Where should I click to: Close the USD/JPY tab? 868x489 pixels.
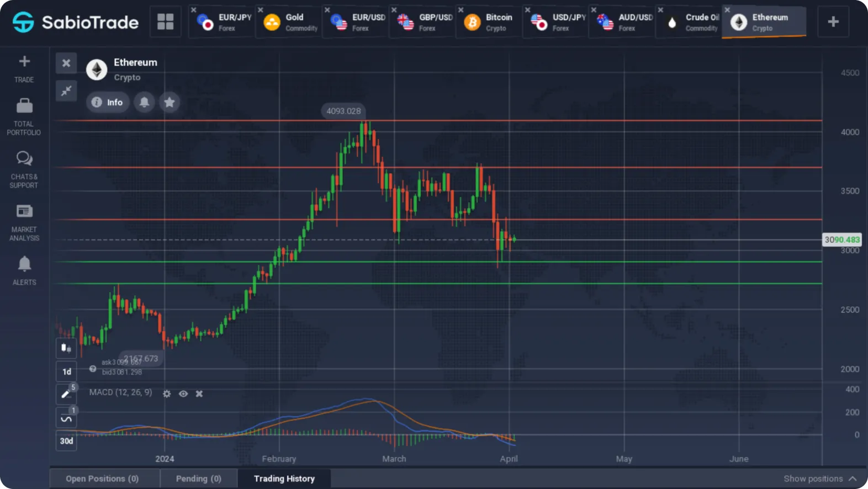point(528,10)
